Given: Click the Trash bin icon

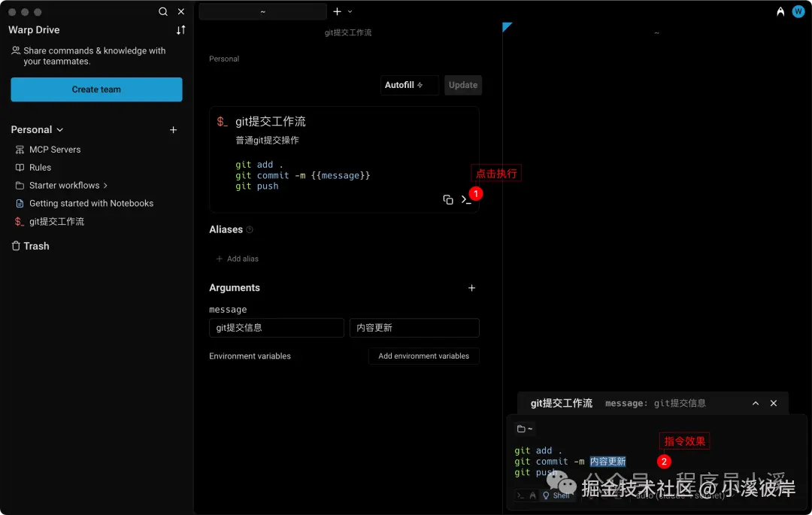Looking at the screenshot, I should [x=16, y=246].
